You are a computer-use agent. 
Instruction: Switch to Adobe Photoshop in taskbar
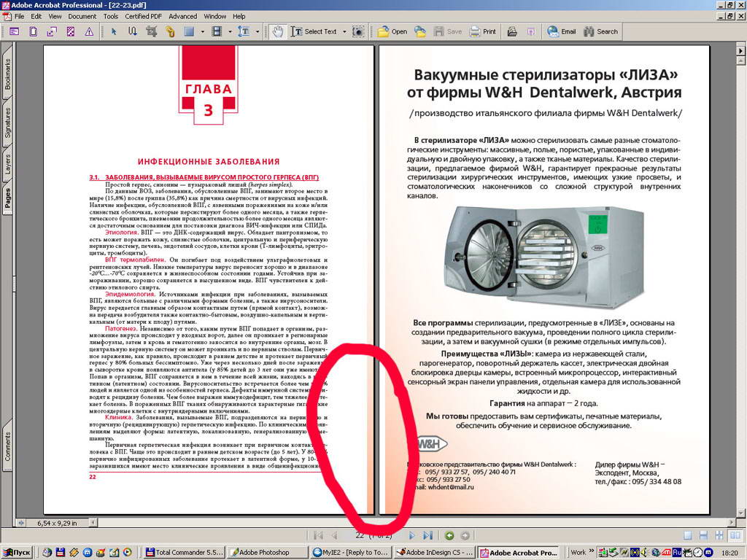[x=266, y=553]
